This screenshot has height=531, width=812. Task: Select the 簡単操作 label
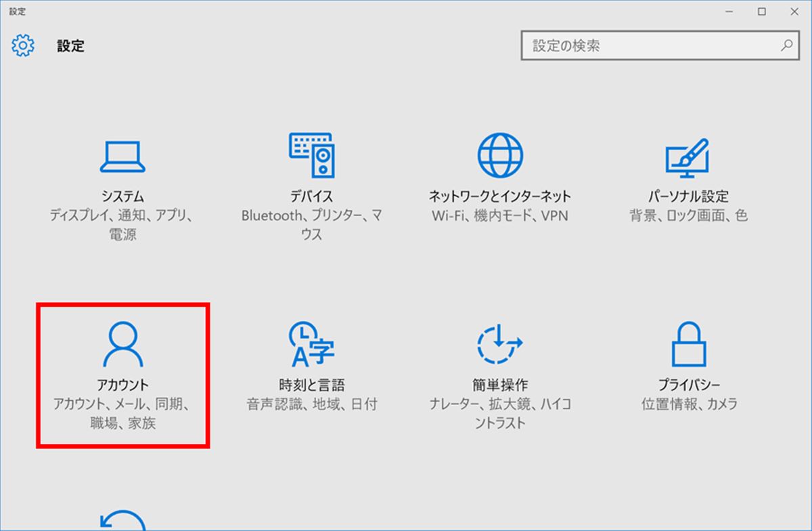pos(500,385)
